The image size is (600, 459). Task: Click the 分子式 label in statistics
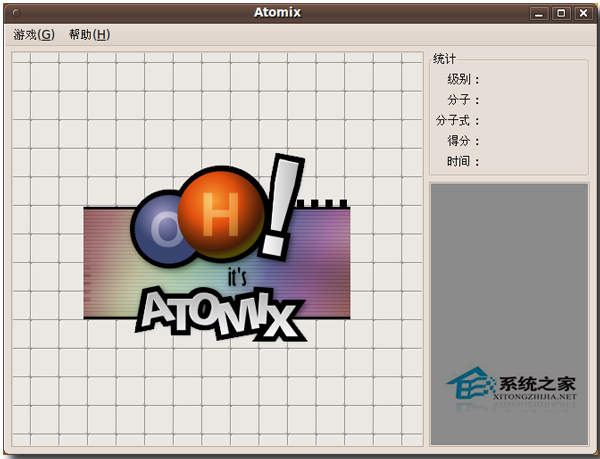[x=457, y=121]
